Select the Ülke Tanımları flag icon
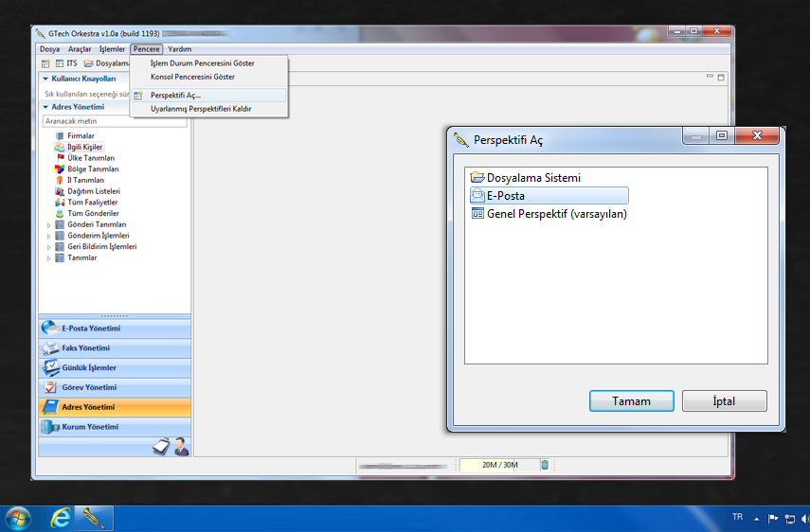 [60, 158]
